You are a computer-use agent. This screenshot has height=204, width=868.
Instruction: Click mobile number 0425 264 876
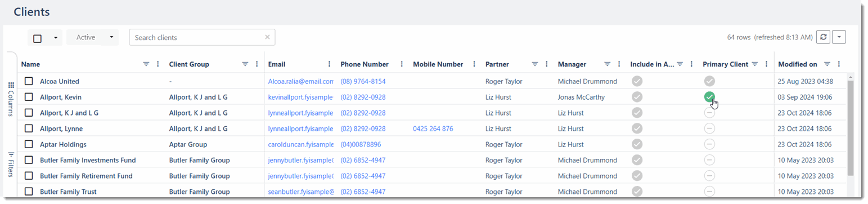[x=433, y=128]
